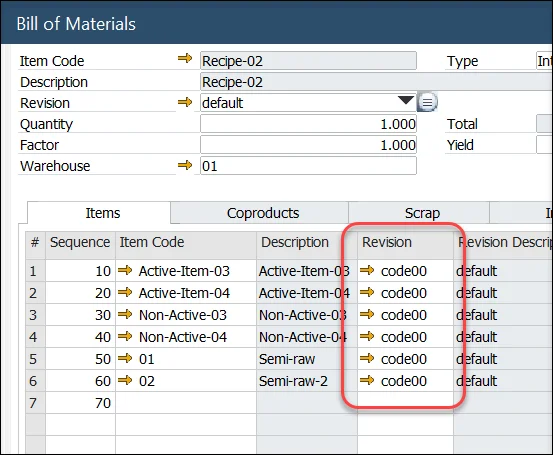Open the list button beside the Revision dropdown
The width and height of the screenshot is (553, 455).
(427, 103)
